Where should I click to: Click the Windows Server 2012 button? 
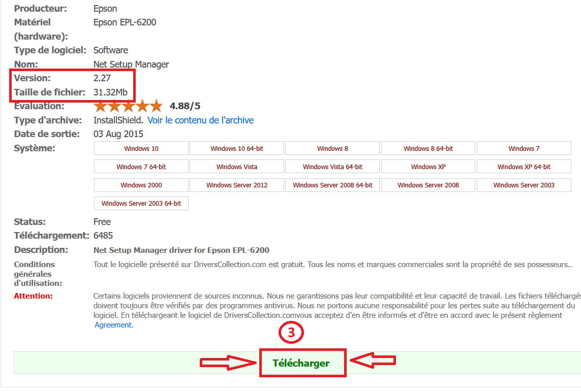237,185
